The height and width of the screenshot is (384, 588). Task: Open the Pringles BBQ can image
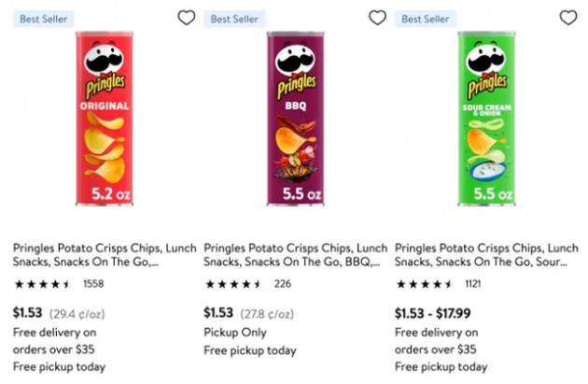pos(296,119)
